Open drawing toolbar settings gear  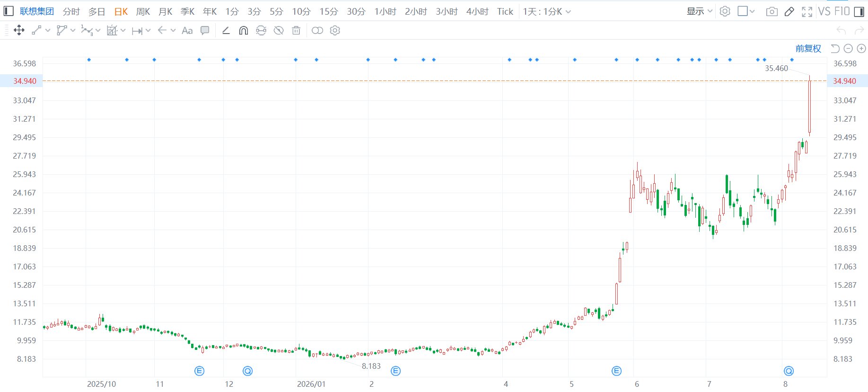coord(335,30)
